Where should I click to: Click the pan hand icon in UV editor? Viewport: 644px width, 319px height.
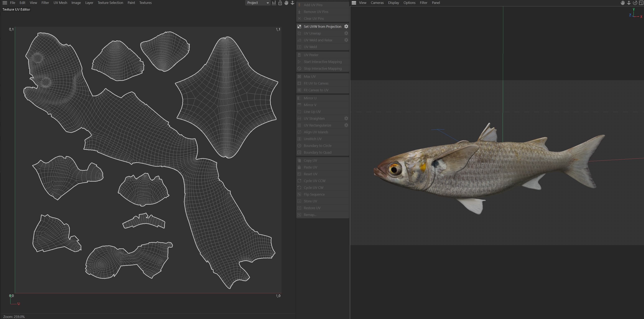[x=286, y=3]
